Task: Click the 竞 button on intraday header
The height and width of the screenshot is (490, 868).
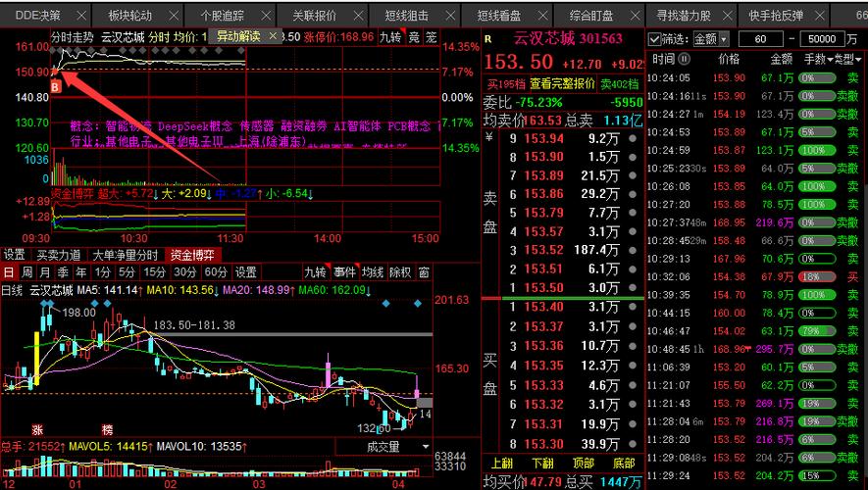Action: [x=414, y=37]
